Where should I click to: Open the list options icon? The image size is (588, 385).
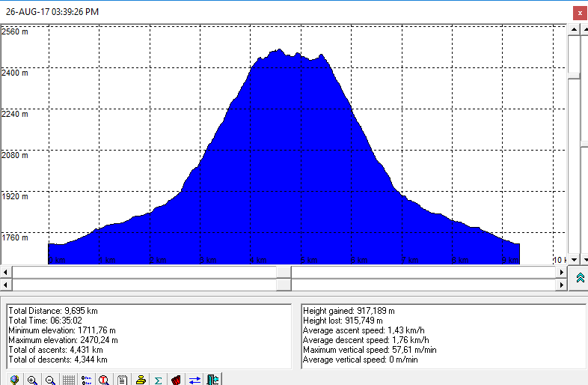pyautogui.click(x=86, y=379)
